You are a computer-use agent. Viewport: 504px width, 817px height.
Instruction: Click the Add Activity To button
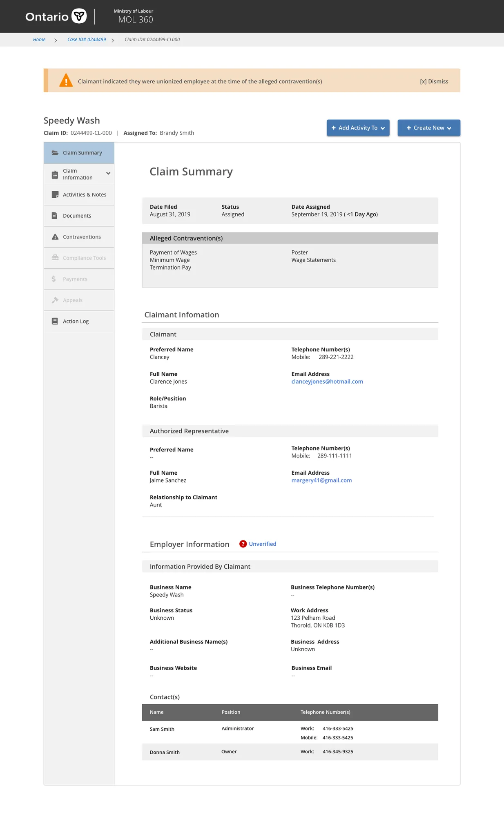[x=358, y=128]
